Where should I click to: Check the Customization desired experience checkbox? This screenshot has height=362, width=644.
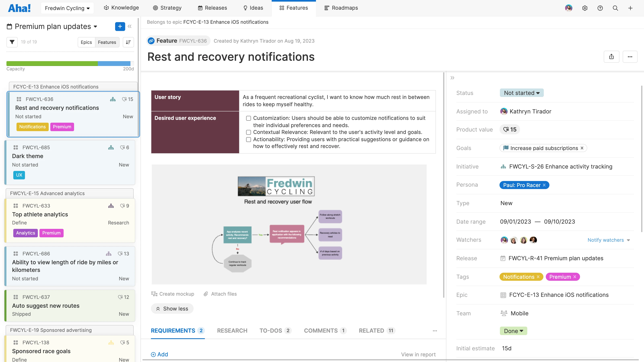[249, 118]
